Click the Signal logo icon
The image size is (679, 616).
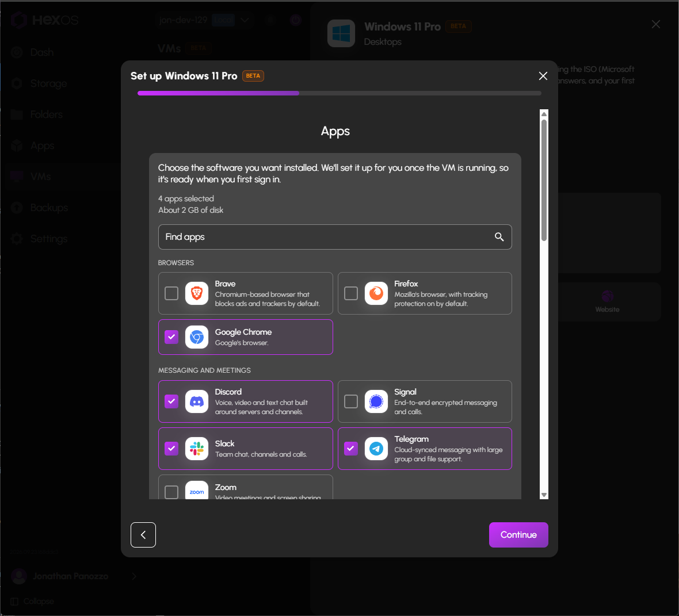pos(376,401)
